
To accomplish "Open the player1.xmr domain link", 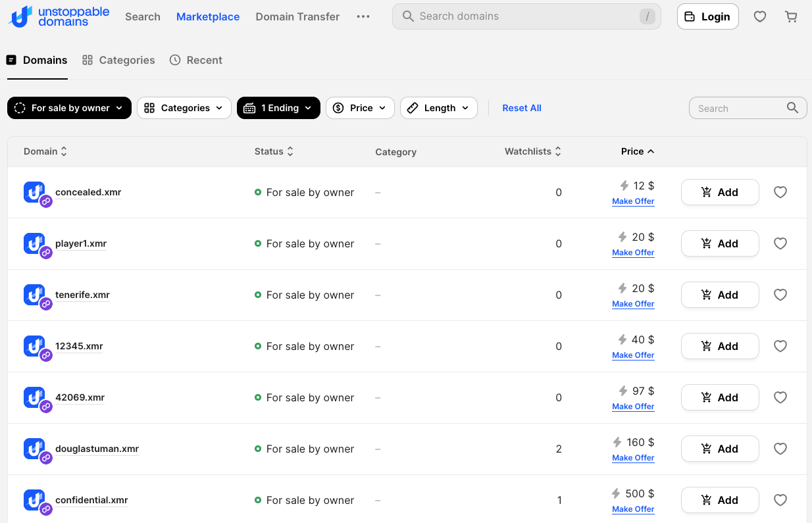I will [81, 243].
